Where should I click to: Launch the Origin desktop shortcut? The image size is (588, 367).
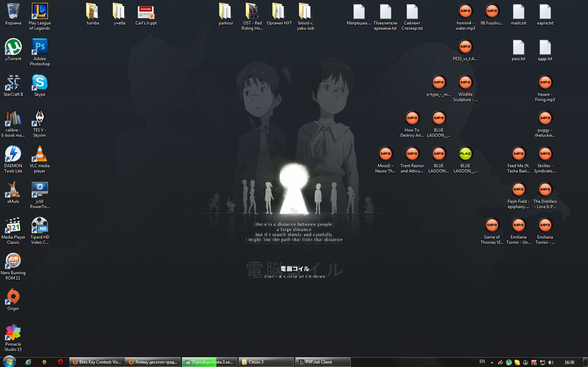tap(13, 299)
